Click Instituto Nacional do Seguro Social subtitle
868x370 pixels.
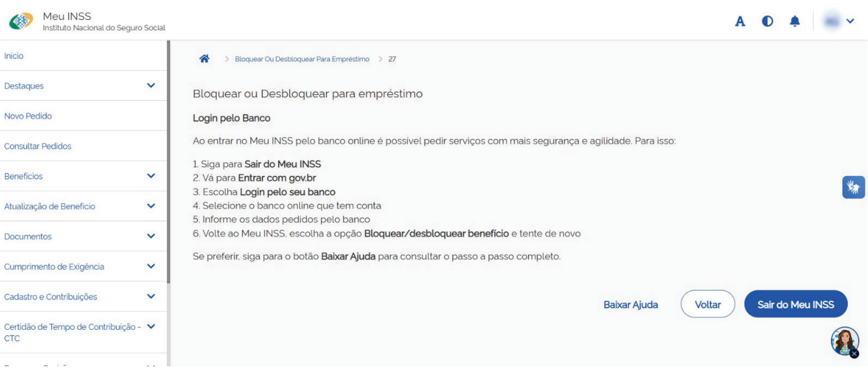click(x=104, y=28)
